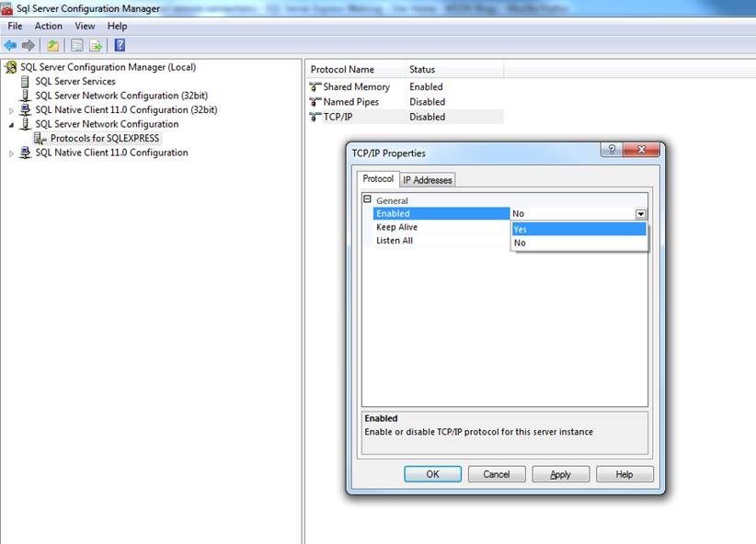756x544 pixels.
Task: Click the Named Pipes protocol icon
Action: tap(315, 102)
